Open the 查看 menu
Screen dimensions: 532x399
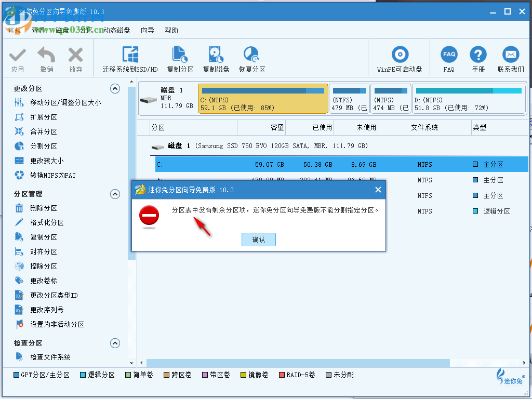pos(38,30)
